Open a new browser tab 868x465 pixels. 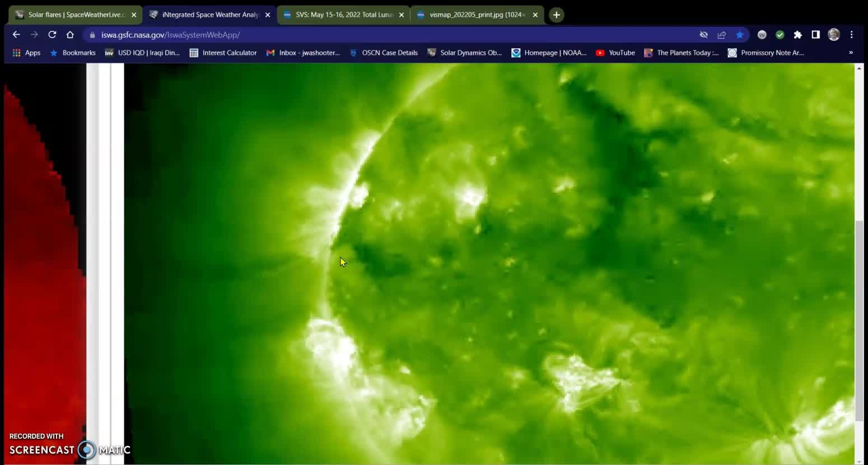556,15
